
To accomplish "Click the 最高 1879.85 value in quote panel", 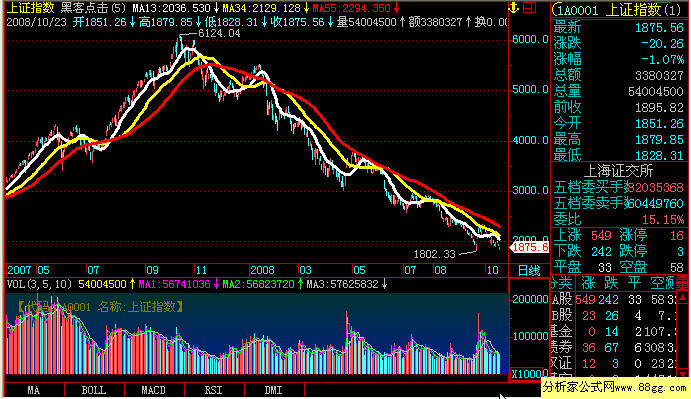I will (659, 140).
